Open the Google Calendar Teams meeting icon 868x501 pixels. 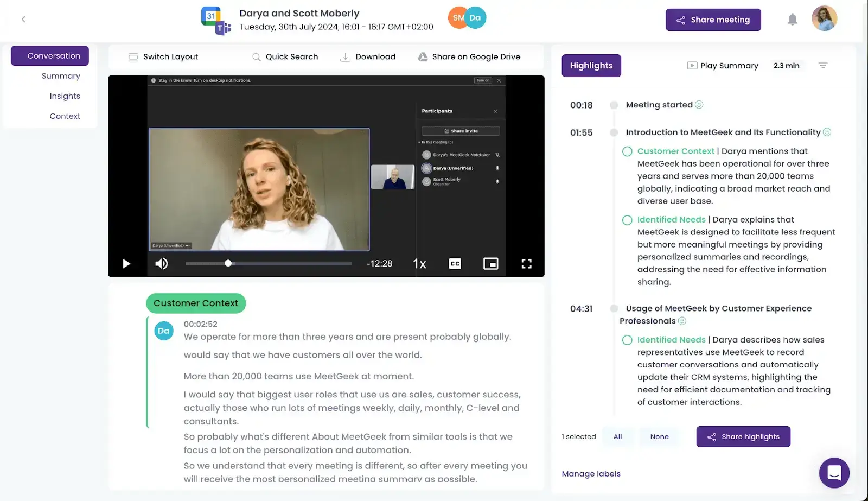pos(216,21)
